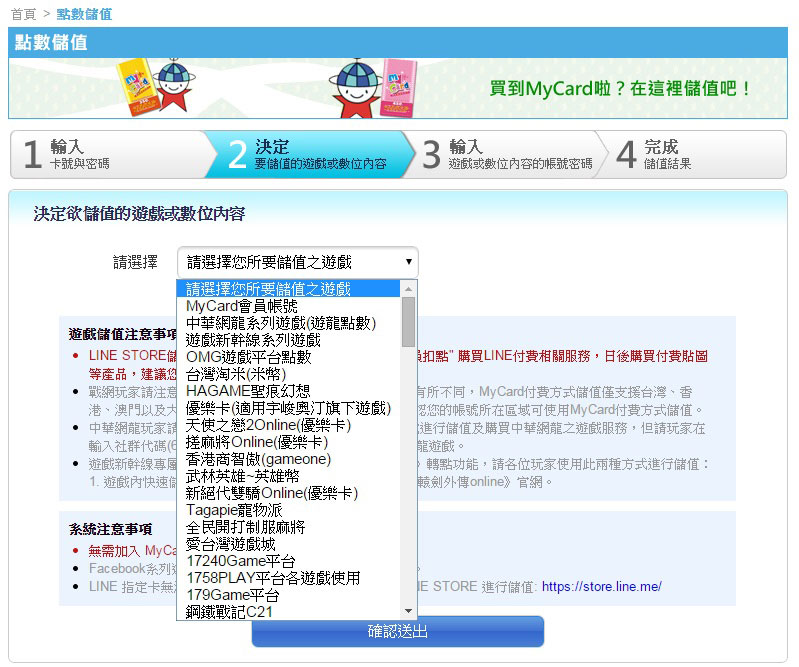Click the dropdown list scroll-down arrow

408,610
